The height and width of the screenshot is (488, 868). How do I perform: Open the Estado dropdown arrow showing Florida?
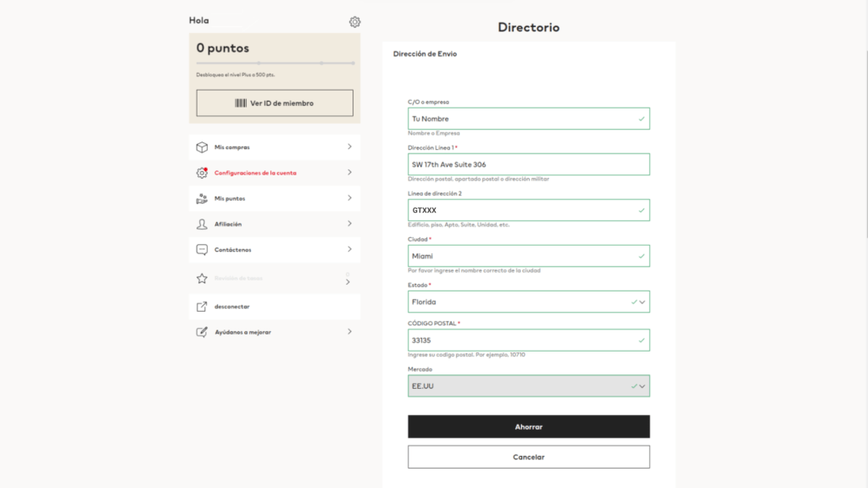point(643,302)
